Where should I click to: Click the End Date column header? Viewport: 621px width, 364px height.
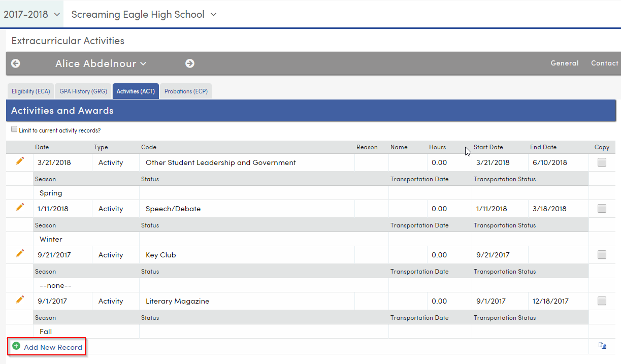tap(543, 147)
